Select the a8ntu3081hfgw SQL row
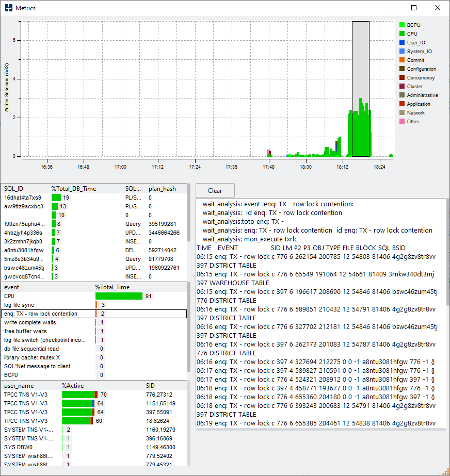The image size is (450, 476). click(x=24, y=250)
